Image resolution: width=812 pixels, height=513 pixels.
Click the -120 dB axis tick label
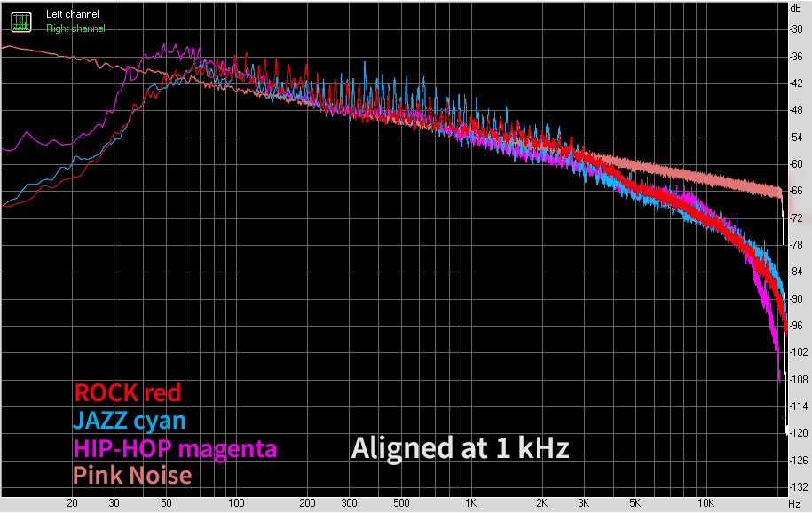click(x=798, y=433)
